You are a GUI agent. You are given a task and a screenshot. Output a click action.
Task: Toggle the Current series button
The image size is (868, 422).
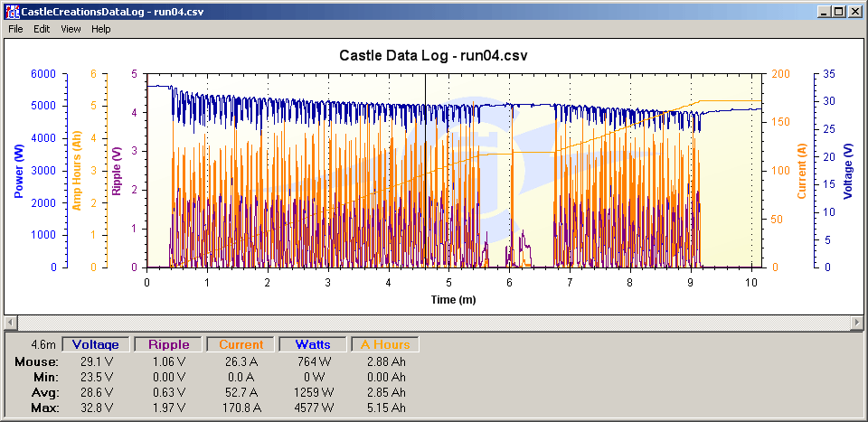click(x=241, y=344)
